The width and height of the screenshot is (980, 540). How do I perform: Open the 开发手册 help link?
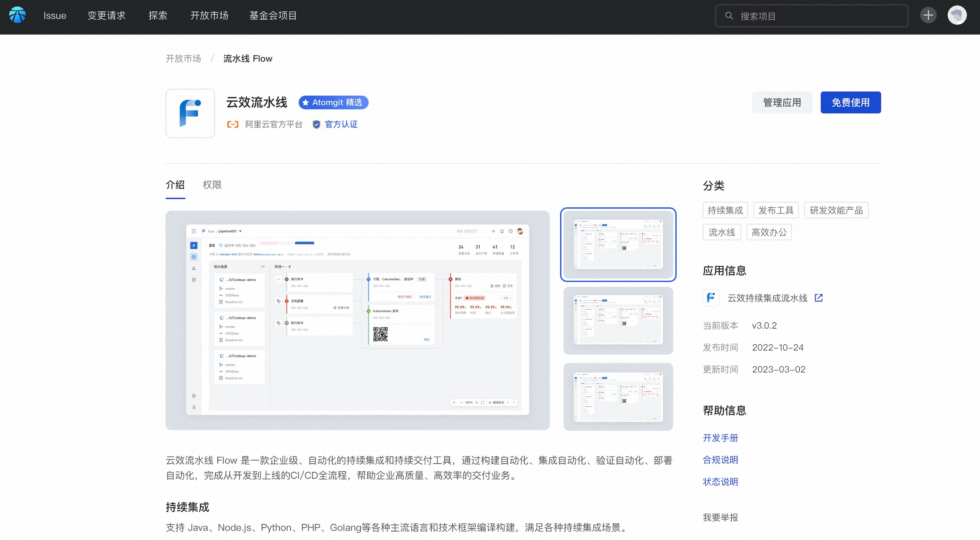(x=720, y=438)
